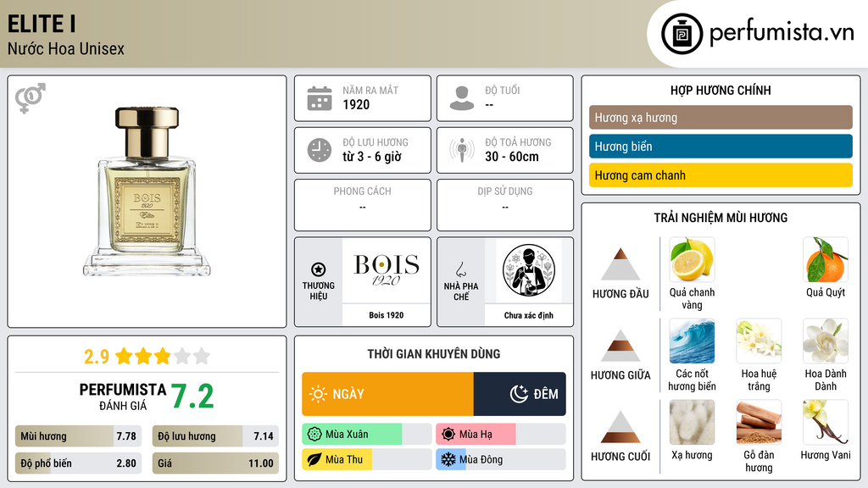Click the perfumer silhouette illustration

click(x=529, y=270)
